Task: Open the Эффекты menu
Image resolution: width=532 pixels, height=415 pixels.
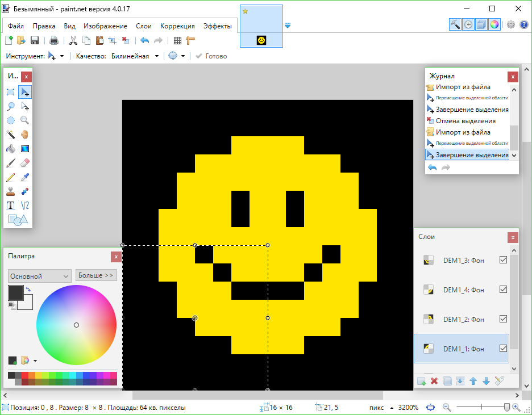Action: coord(217,26)
